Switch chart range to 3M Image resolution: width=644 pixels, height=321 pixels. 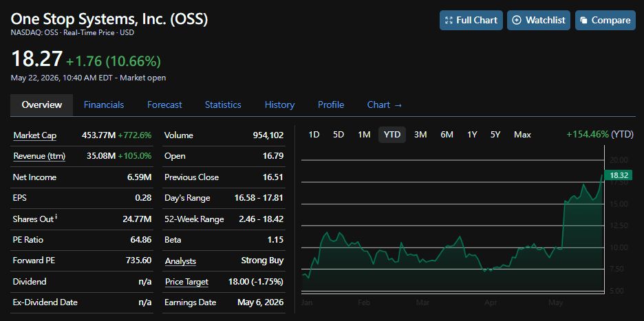(x=420, y=135)
